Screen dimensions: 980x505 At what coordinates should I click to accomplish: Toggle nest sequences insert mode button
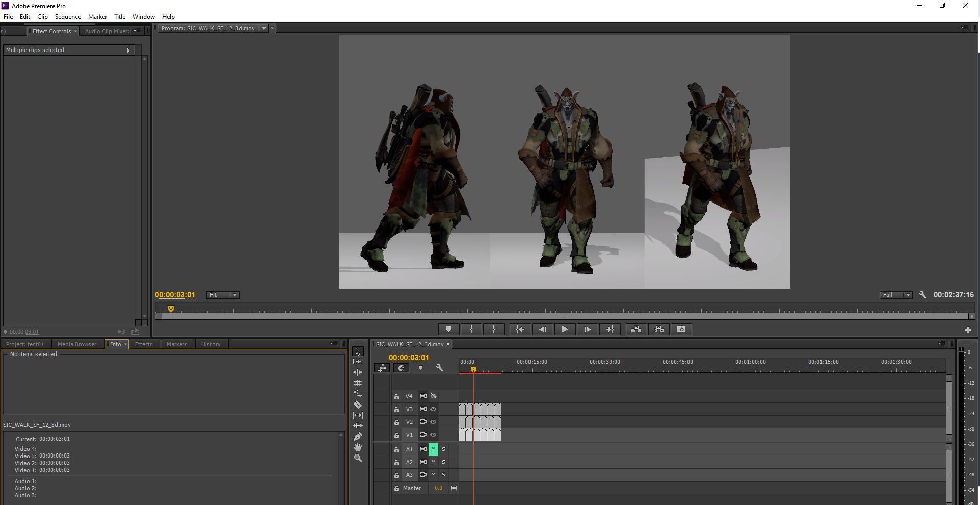[382, 368]
